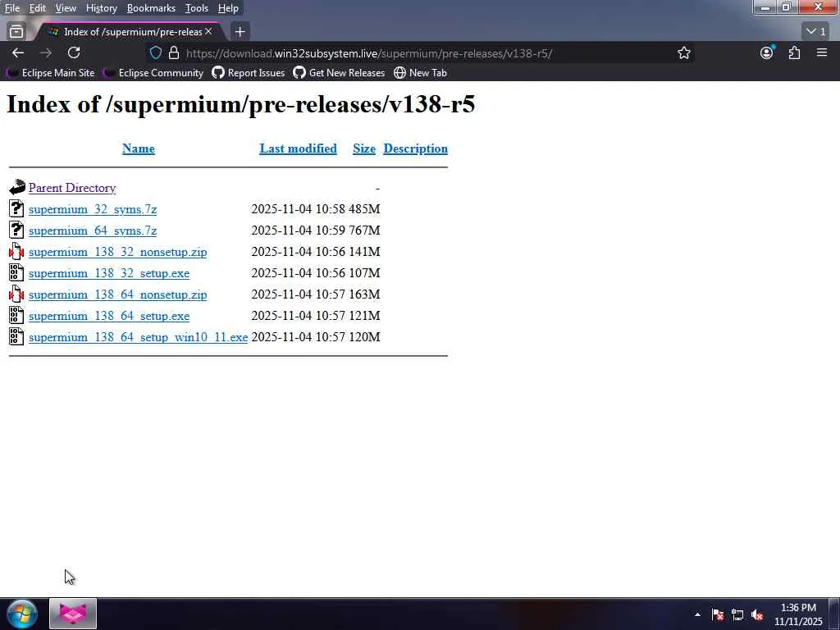Open the Eclipse Community bookmark
The height and width of the screenshot is (630, 840).
[x=153, y=73]
